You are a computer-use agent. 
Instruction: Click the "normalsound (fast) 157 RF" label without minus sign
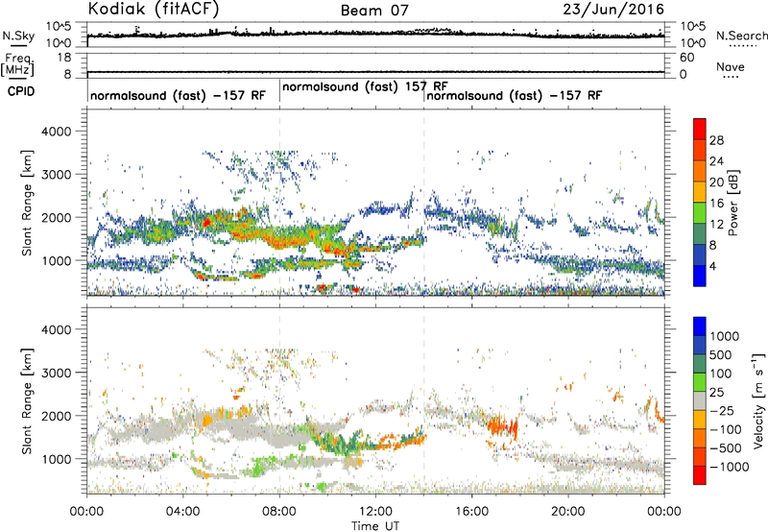[366, 86]
